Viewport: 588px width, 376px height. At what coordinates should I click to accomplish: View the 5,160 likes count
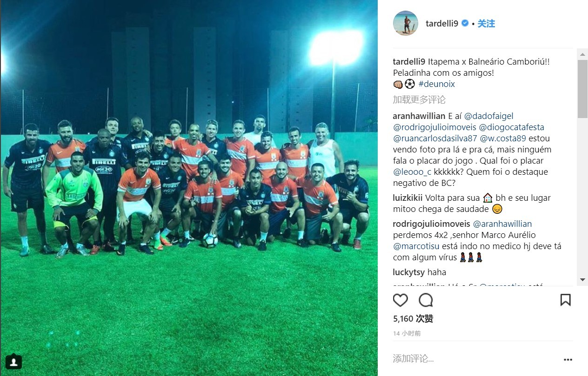(413, 319)
